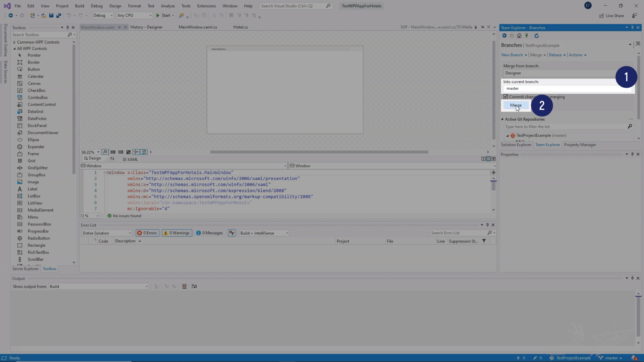The height and width of the screenshot is (362, 644).
Task: Click the Undo toolbar icon
Action: pyautogui.click(x=69, y=15)
